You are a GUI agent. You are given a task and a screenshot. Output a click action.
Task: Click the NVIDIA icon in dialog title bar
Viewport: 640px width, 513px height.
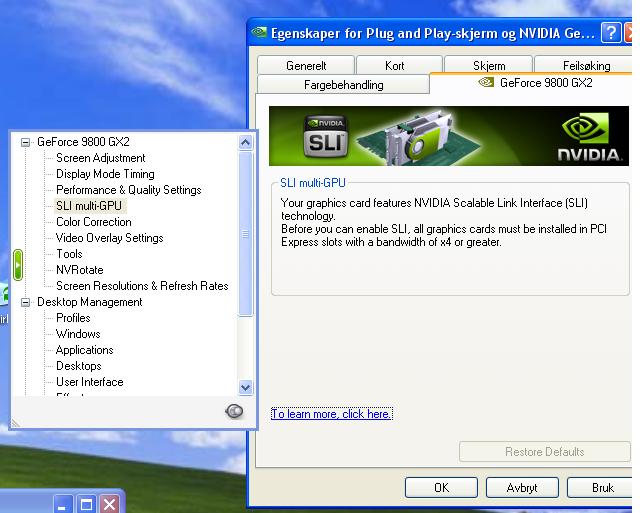[x=259, y=32]
